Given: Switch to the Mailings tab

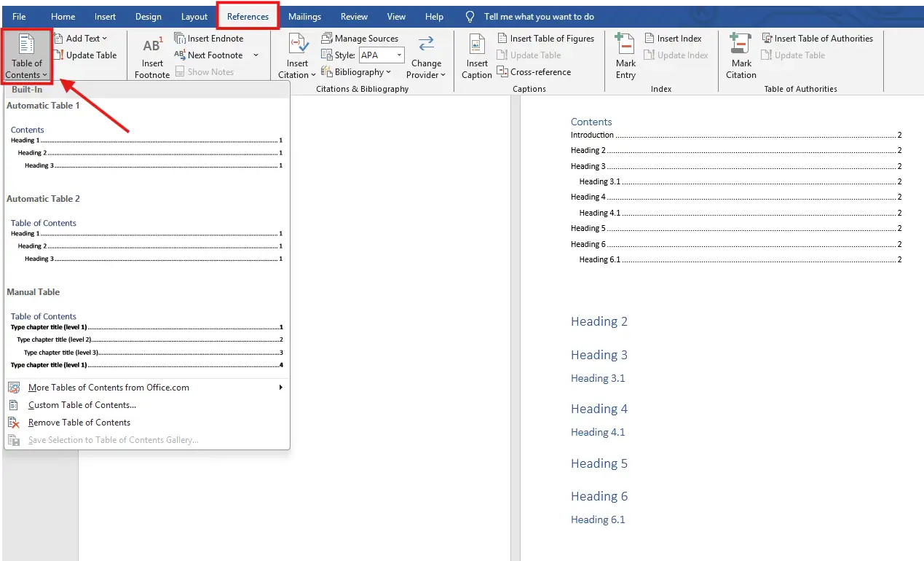Looking at the screenshot, I should pos(304,16).
